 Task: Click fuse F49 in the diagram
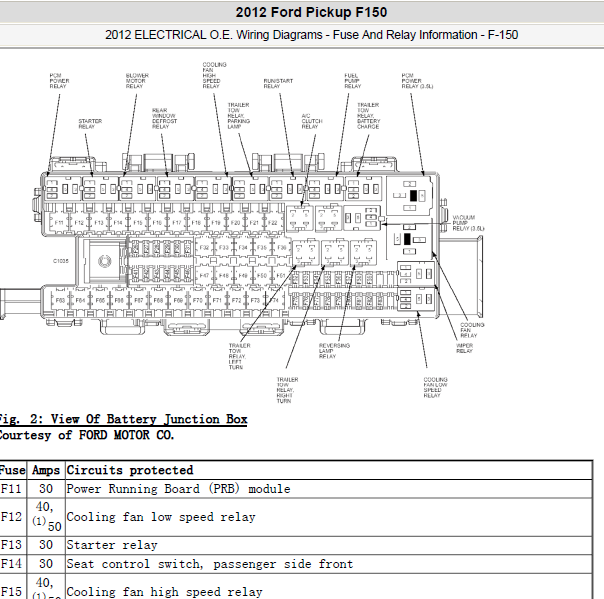coord(243,275)
